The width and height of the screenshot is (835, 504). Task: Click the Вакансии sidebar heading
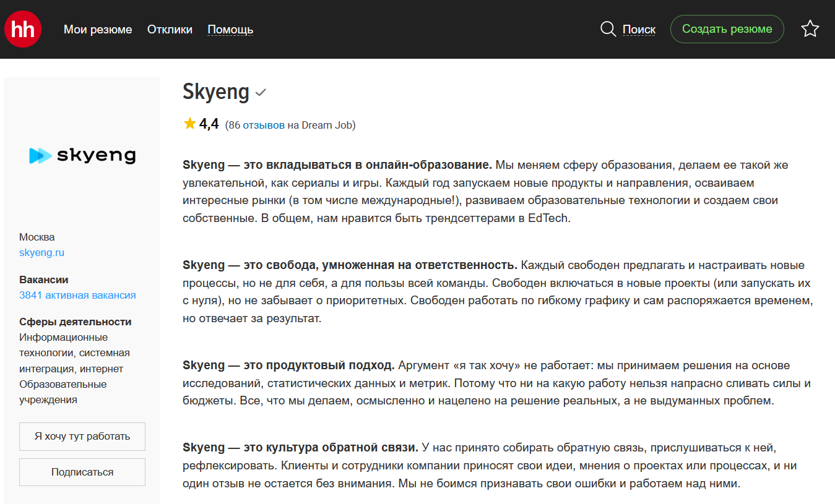44,280
